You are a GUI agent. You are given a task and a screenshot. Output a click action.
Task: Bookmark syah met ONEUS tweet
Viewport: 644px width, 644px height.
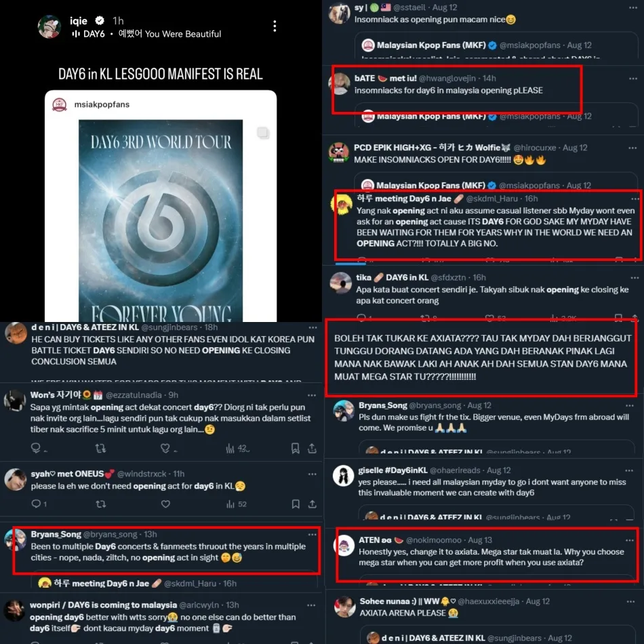296,504
